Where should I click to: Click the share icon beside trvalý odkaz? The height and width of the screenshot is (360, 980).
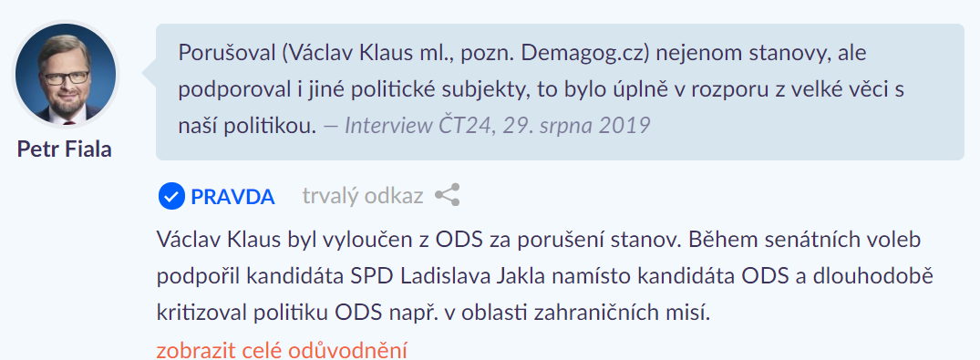[448, 196]
